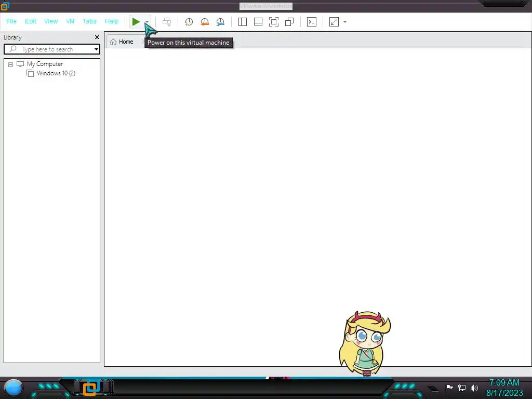
Task: Take a snapshot of this virtual machine
Action: (189, 22)
